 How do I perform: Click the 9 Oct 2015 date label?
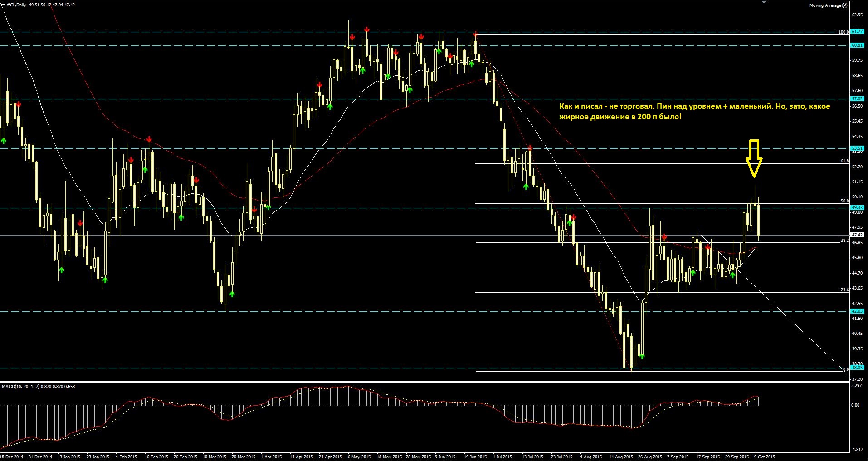765,457
